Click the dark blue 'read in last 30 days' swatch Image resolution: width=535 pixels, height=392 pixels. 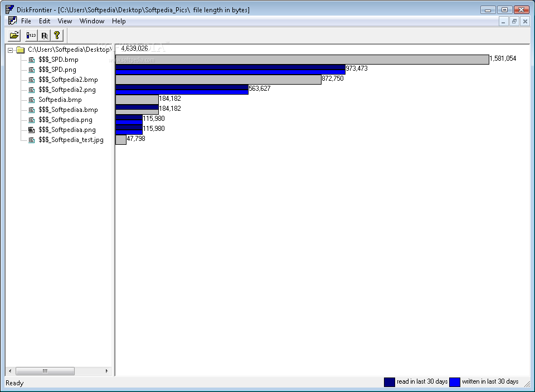pos(390,382)
